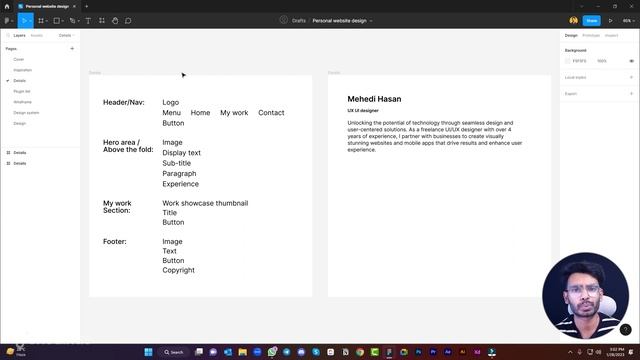Open the Plugin list page

tap(22, 91)
